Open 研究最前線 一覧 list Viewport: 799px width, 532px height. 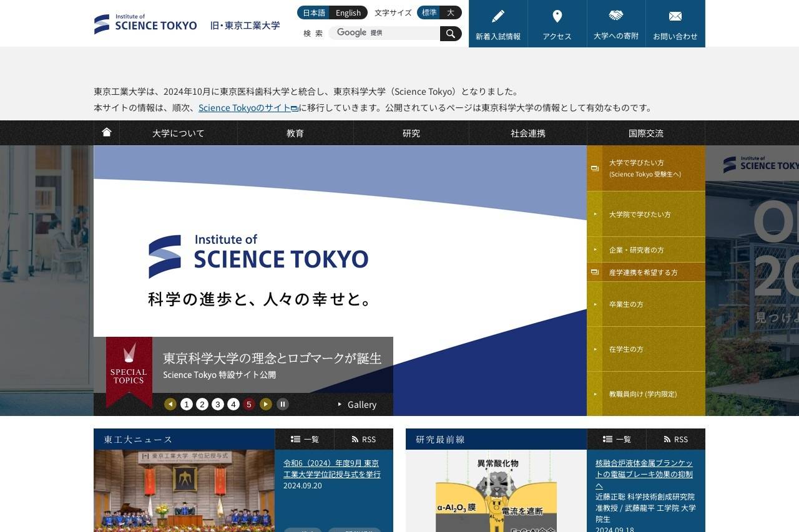[x=617, y=439]
